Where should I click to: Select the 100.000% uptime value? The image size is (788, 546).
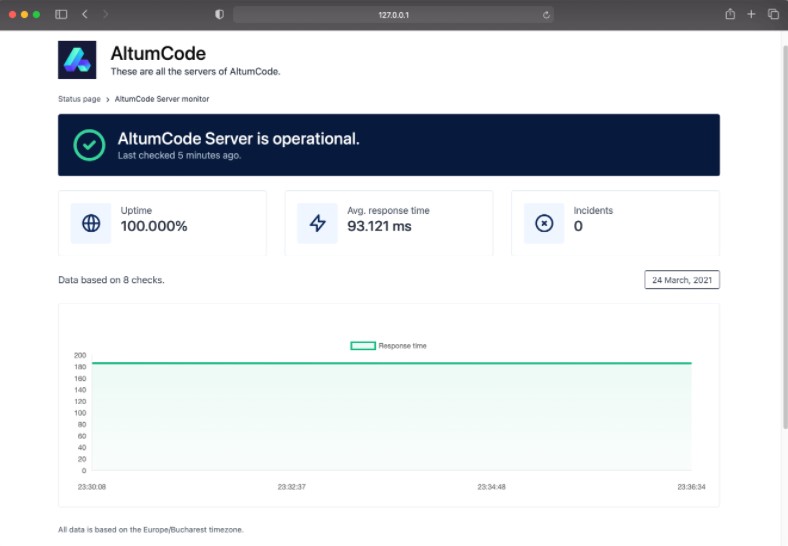pos(154,226)
